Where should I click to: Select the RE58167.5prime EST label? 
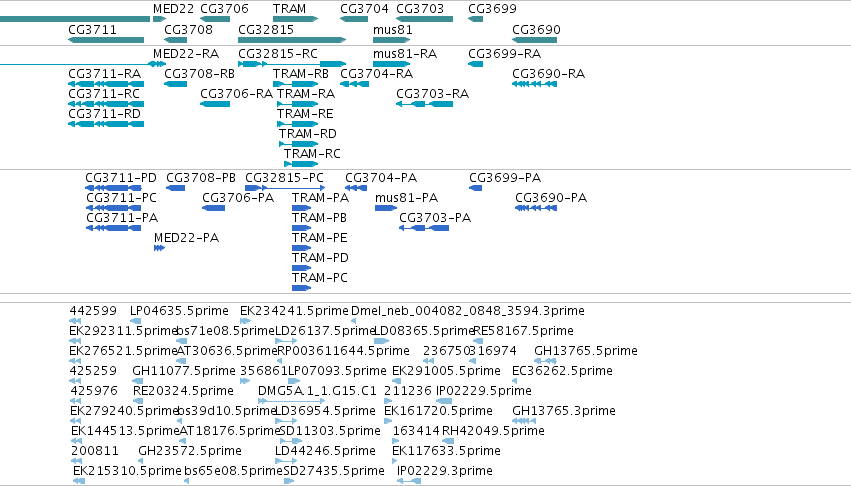(524, 331)
